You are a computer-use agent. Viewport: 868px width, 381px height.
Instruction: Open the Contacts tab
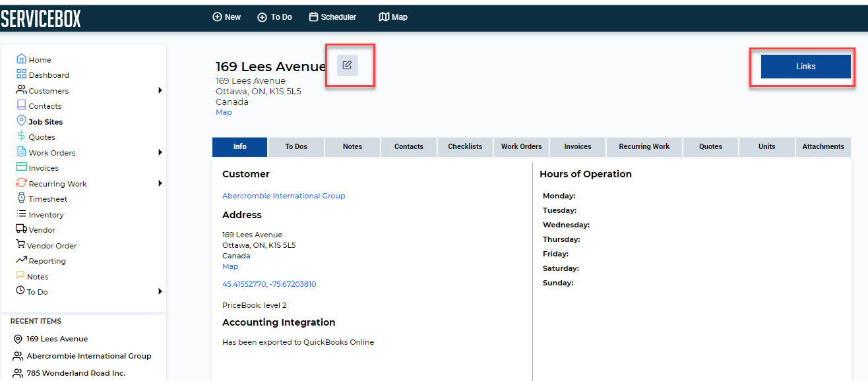[409, 147]
